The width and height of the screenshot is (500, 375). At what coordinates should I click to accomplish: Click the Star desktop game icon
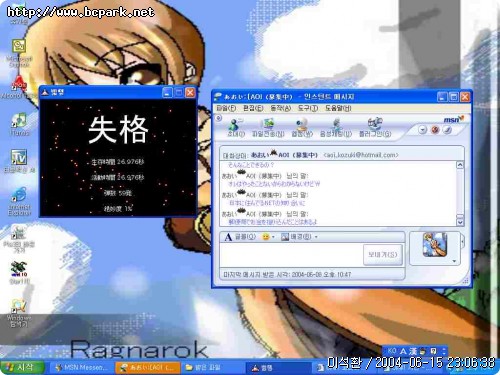click(x=19, y=272)
